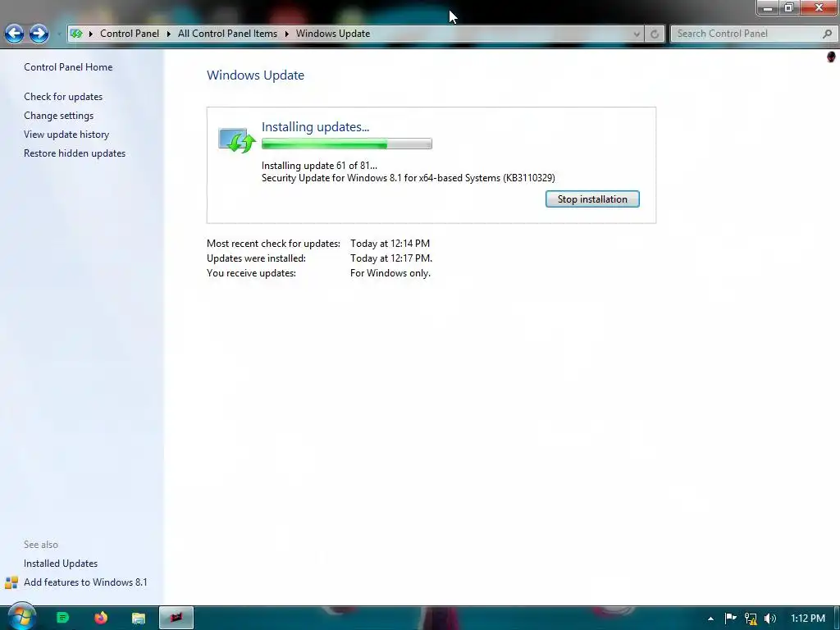
Task: Minimize the Windows Update window
Action: pyautogui.click(x=768, y=7)
